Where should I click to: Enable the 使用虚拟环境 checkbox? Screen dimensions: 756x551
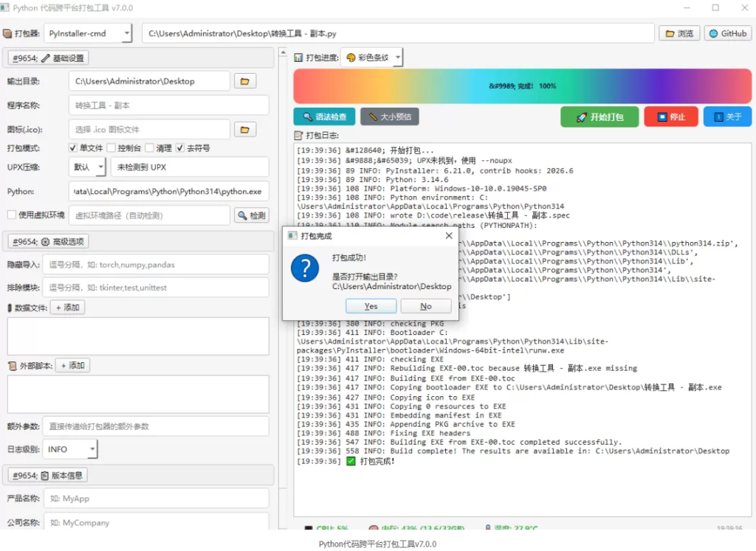tap(12, 215)
